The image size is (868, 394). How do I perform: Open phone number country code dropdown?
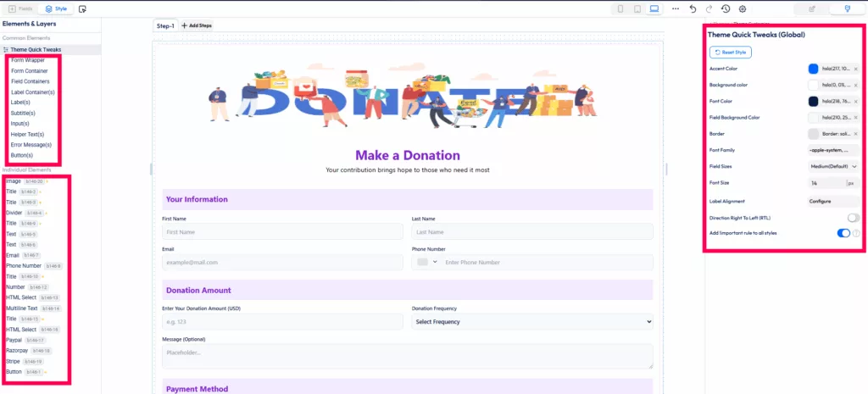[427, 263]
